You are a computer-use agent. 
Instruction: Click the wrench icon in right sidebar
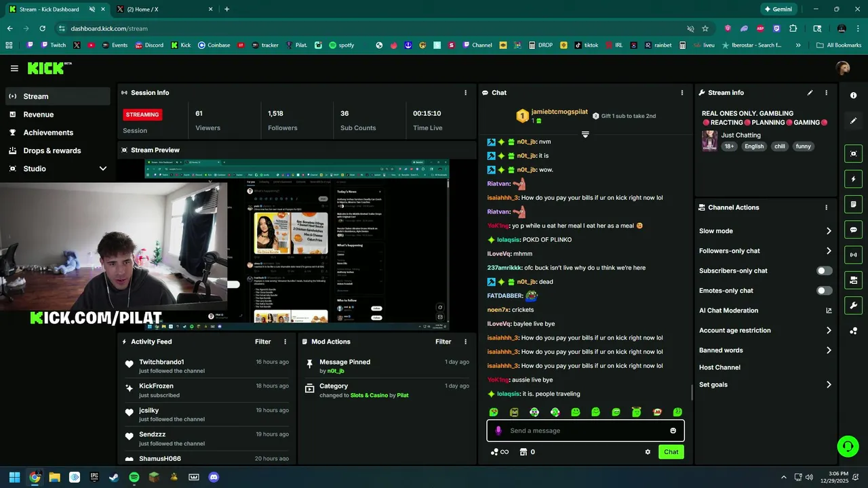[854, 305]
